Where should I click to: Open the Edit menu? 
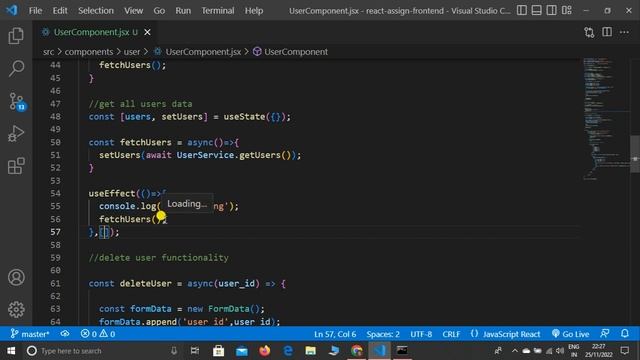[60, 11]
